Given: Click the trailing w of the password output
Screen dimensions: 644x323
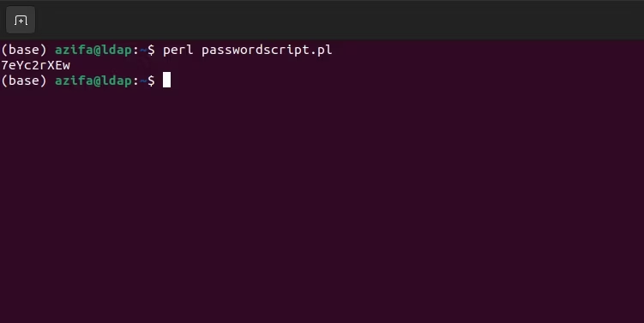Looking at the screenshot, I should click(x=66, y=66).
